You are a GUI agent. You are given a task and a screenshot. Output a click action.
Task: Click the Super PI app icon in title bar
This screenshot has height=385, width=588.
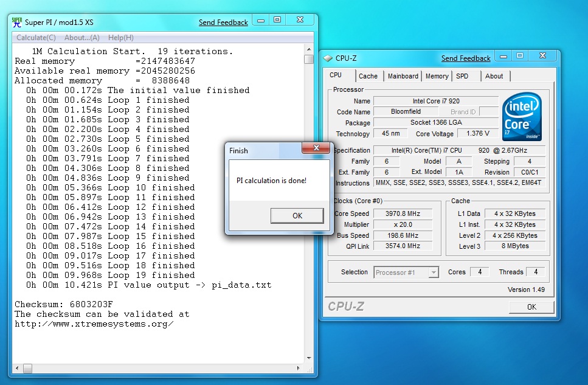pos(17,22)
